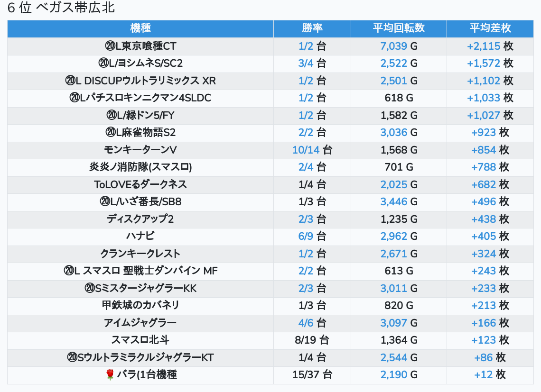
Task: Open the 10/14 win rate for モンキーターンV
Action: click(x=306, y=150)
